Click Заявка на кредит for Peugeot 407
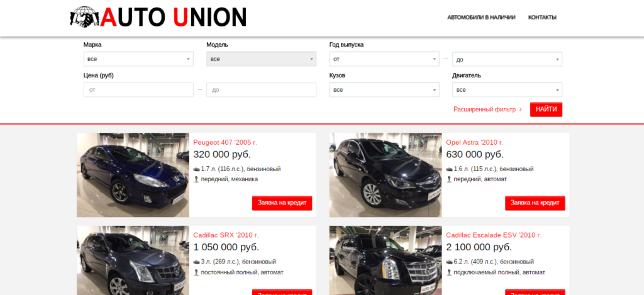644x295 pixels. (x=282, y=203)
